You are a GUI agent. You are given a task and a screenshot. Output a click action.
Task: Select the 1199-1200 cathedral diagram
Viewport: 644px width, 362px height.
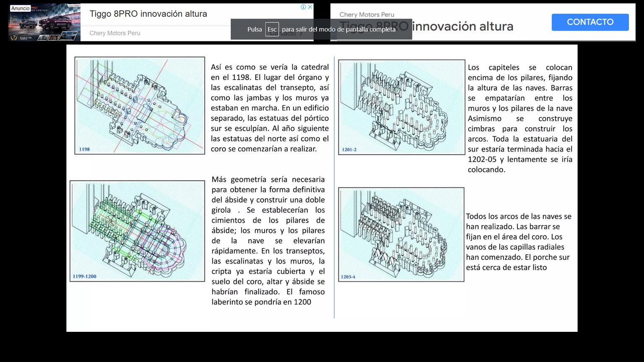coord(137,231)
